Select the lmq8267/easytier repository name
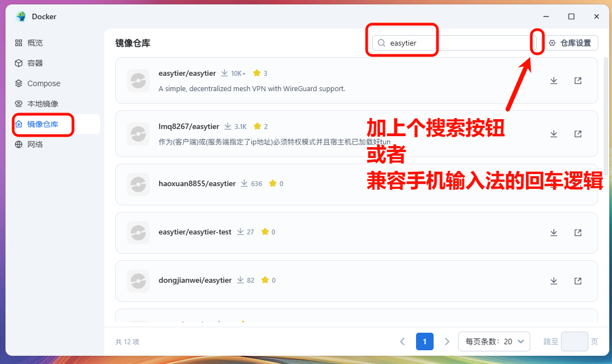 point(188,126)
